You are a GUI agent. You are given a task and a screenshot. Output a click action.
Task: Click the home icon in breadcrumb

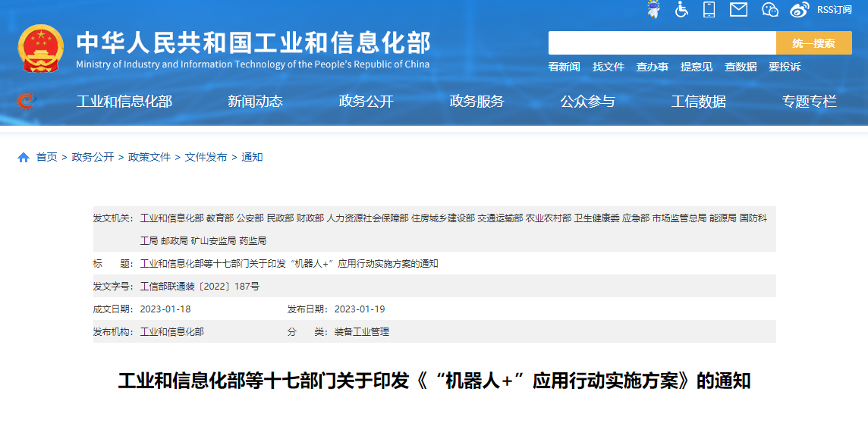point(24,158)
